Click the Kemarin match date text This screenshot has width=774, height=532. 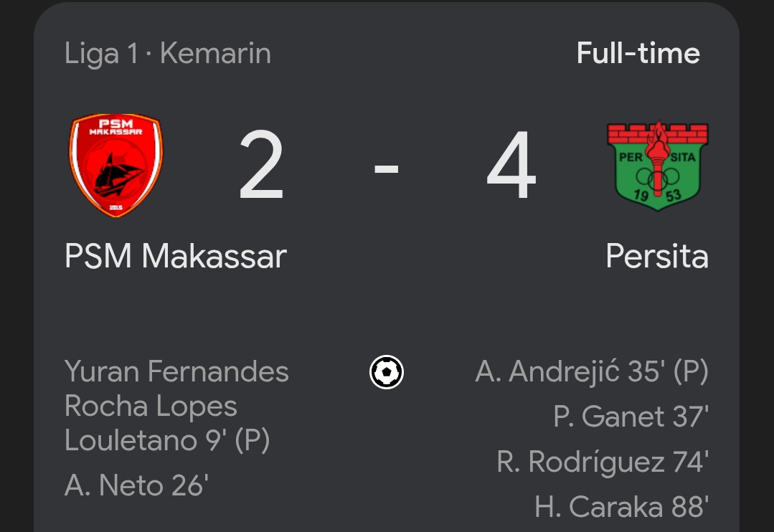point(215,54)
